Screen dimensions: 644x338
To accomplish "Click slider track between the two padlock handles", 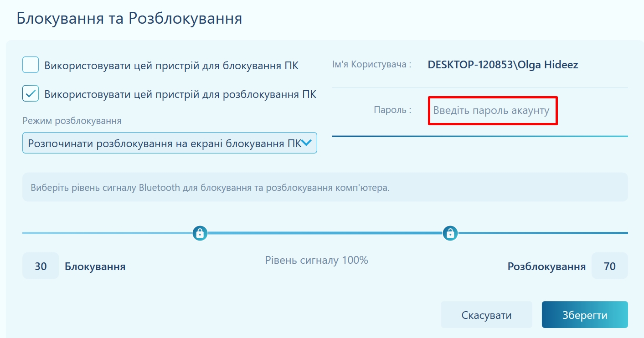I will [325, 233].
